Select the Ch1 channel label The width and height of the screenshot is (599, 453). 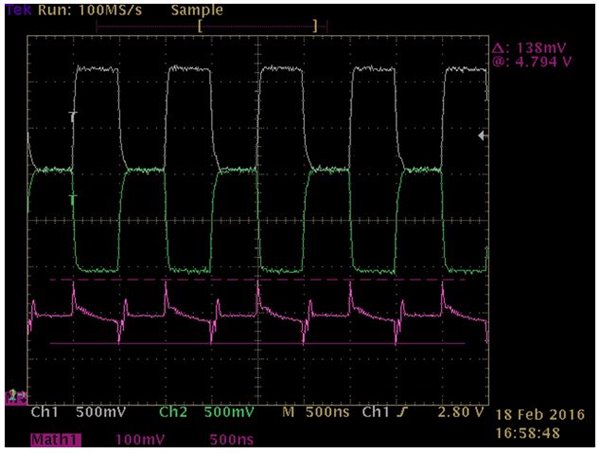click(x=45, y=412)
